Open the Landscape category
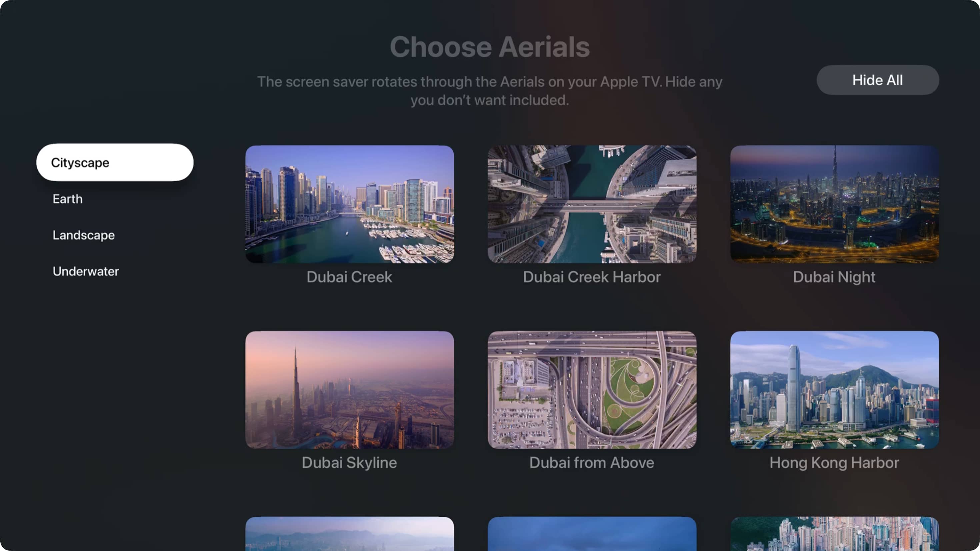This screenshot has height=551, width=980. coord(84,235)
